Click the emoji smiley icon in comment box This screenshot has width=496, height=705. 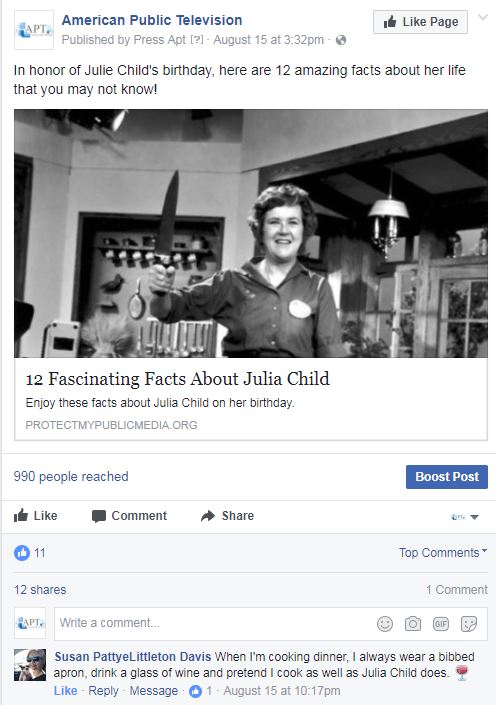tap(384, 624)
